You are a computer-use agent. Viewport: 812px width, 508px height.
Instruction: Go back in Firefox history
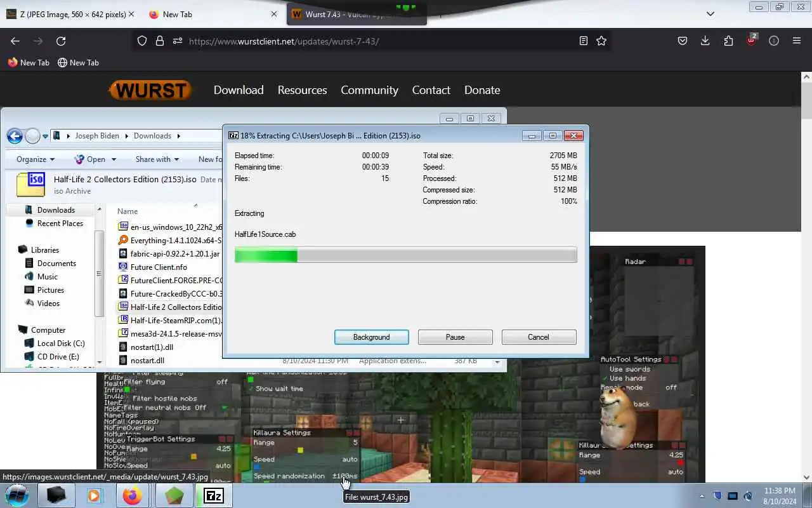(x=15, y=41)
